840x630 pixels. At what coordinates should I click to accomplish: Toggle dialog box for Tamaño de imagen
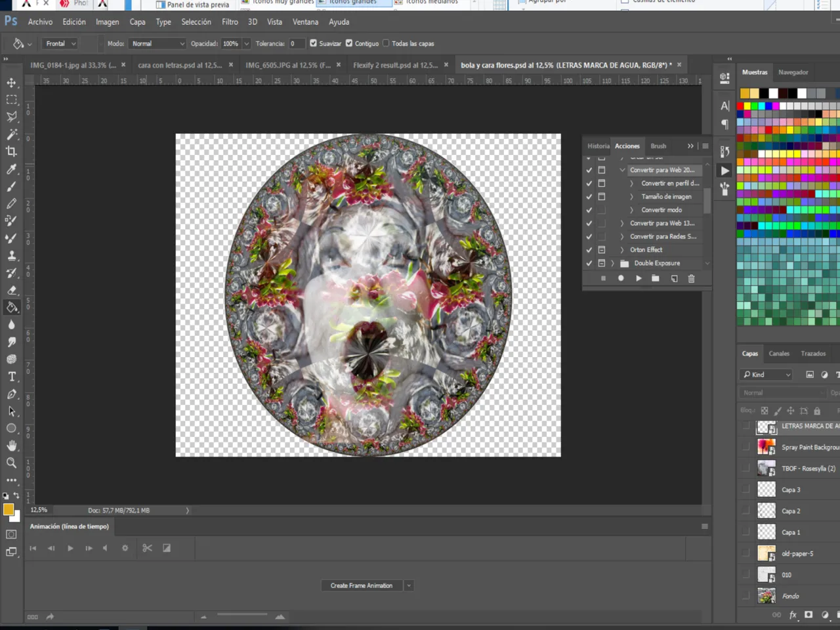(x=602, y=196)
